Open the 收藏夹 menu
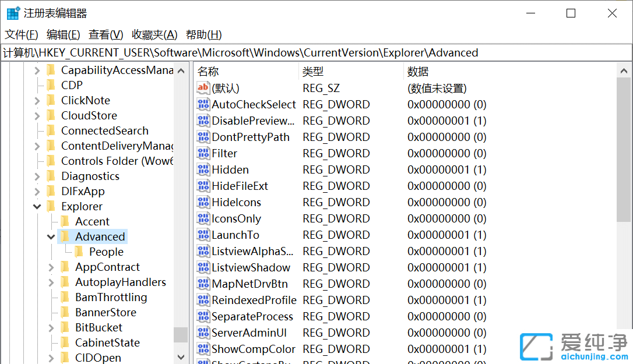Image resolution: width=633 pixels, height=364 pixels. tap(153, 34)
